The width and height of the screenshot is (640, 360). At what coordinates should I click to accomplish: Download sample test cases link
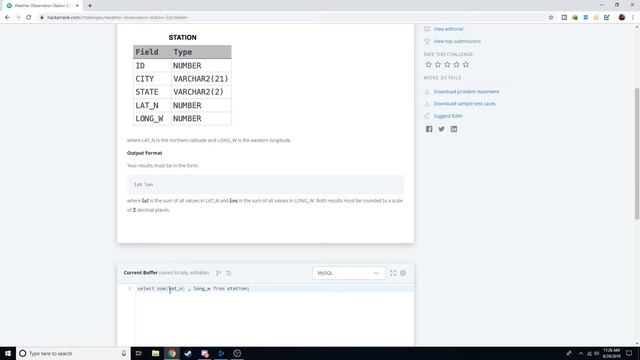coord(464,104)
